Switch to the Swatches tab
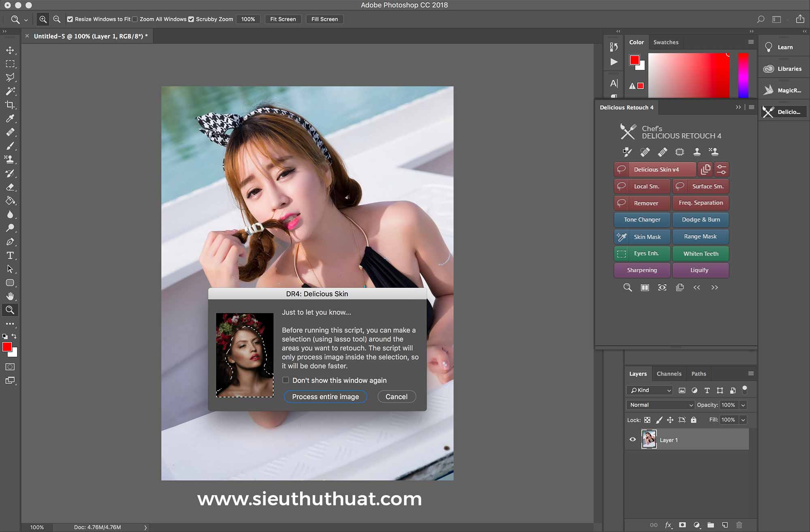 [x=666, y=42]
